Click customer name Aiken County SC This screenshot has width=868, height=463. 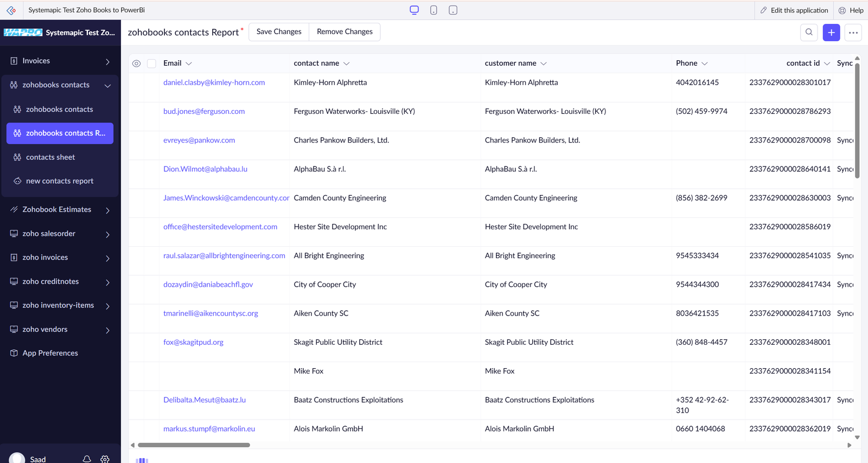512,313
